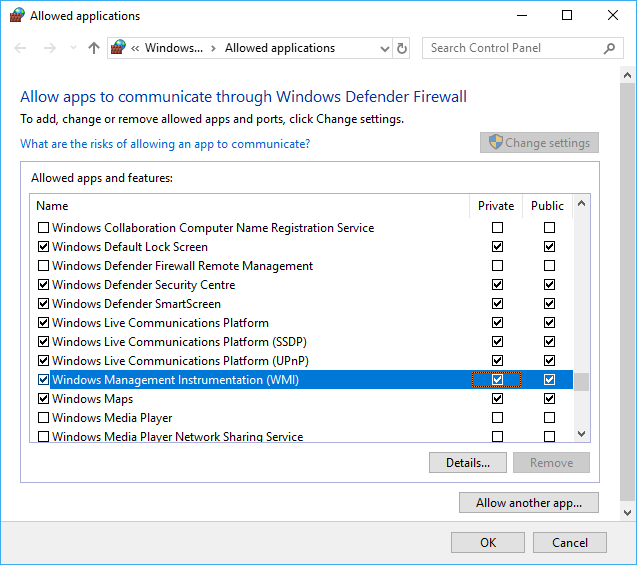Click the Back navigation arrow
Image resolution: width=637 pixels, height=565 pixels.
point(20,48)
